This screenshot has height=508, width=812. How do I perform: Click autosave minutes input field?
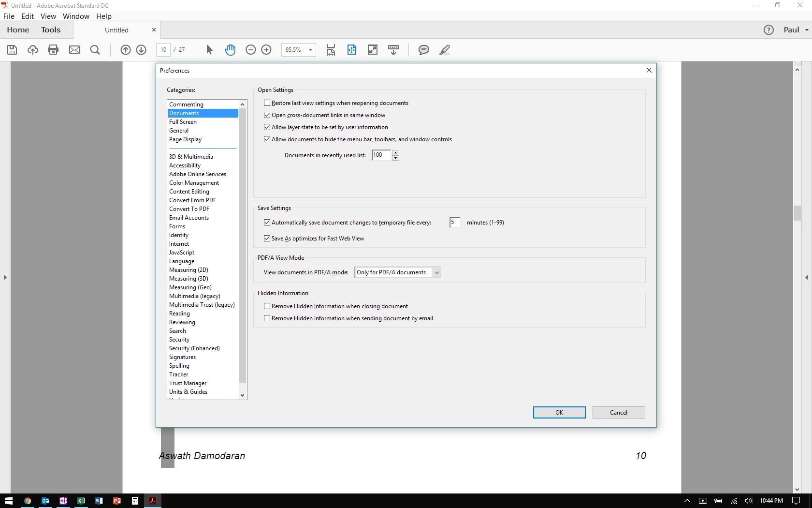454,223
